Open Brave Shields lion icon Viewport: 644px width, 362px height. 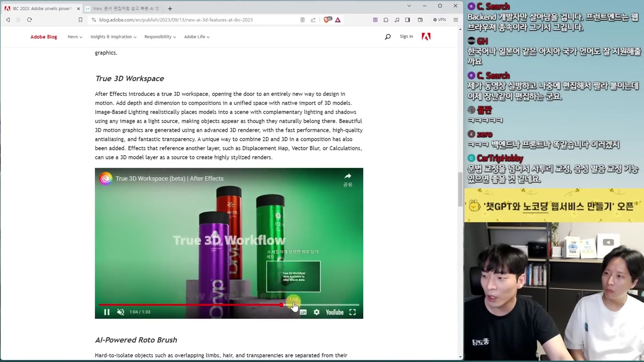click(x=327, y=20)
